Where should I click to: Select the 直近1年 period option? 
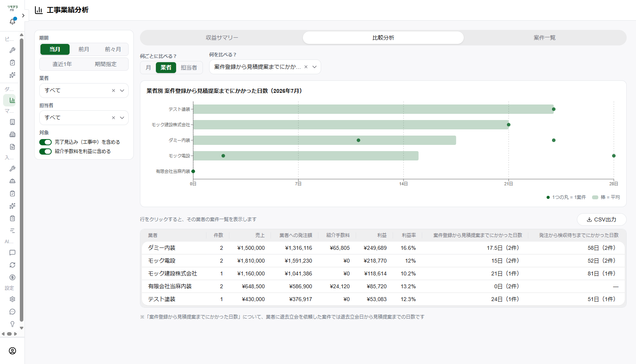point(62,64)
